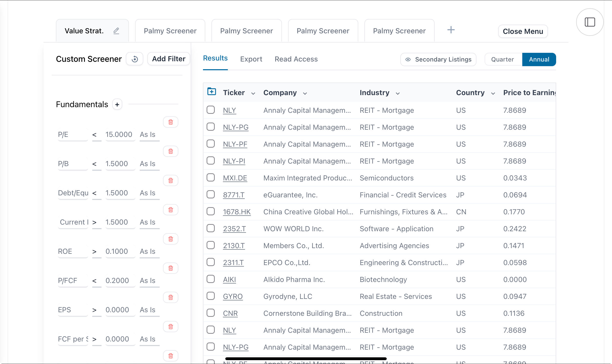Select the 1678.HK row checkbox
612x364 pixels.
(211, 211)
